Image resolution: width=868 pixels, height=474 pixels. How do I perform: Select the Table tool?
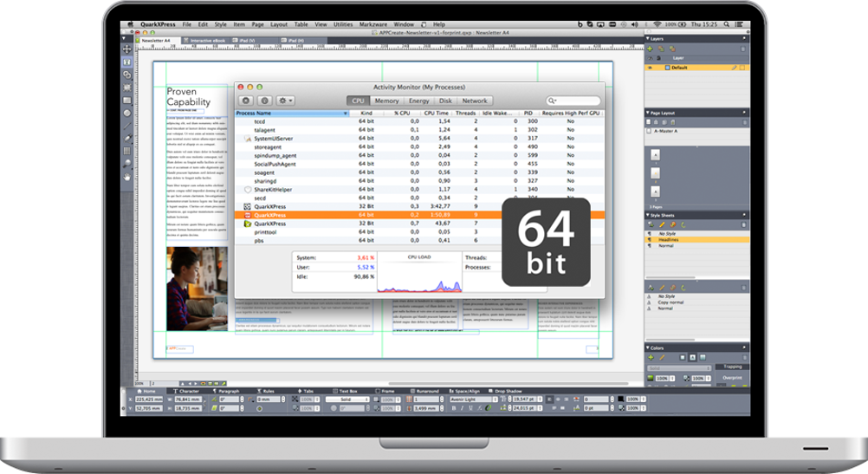[126, 151]
